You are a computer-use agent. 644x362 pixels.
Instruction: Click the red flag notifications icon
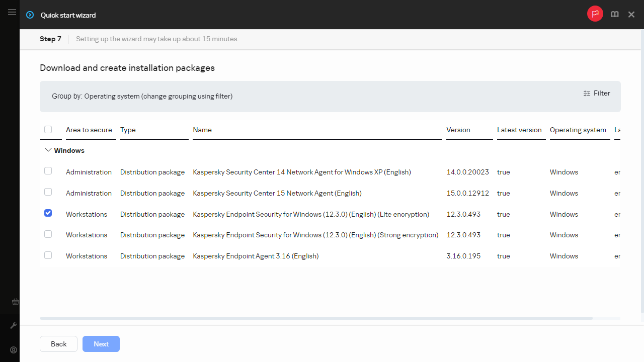click(595, 15)
